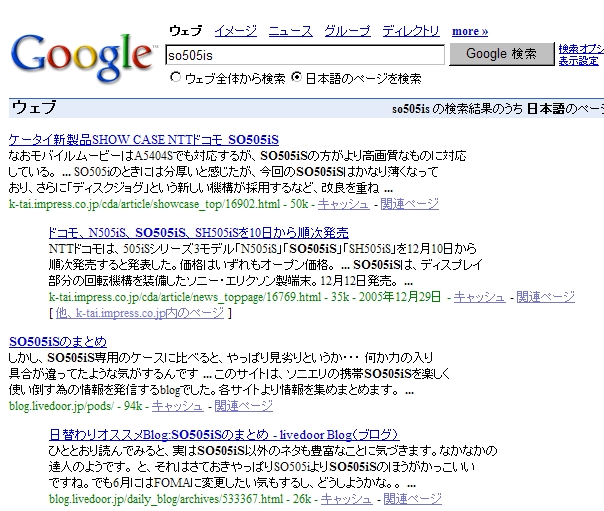
Task: Click snippet text starting なおモバイルムービーはA5404S
Action: pyautogui.click(x=237, y=172)
